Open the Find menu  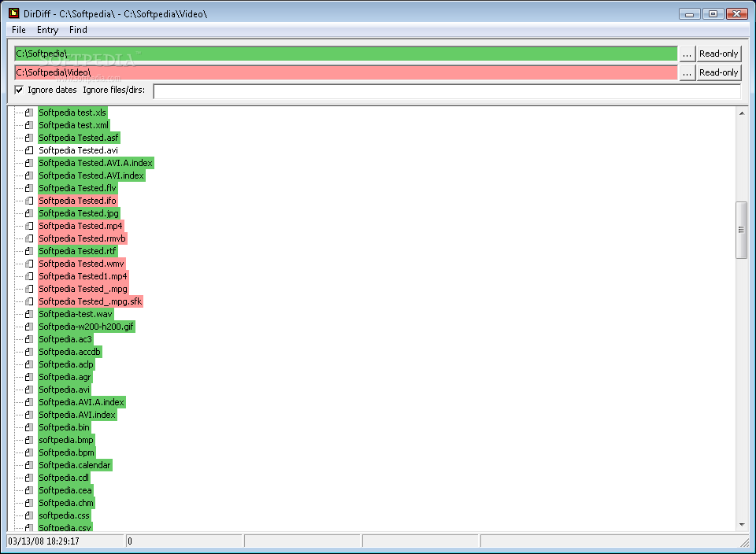coord(78,30)
